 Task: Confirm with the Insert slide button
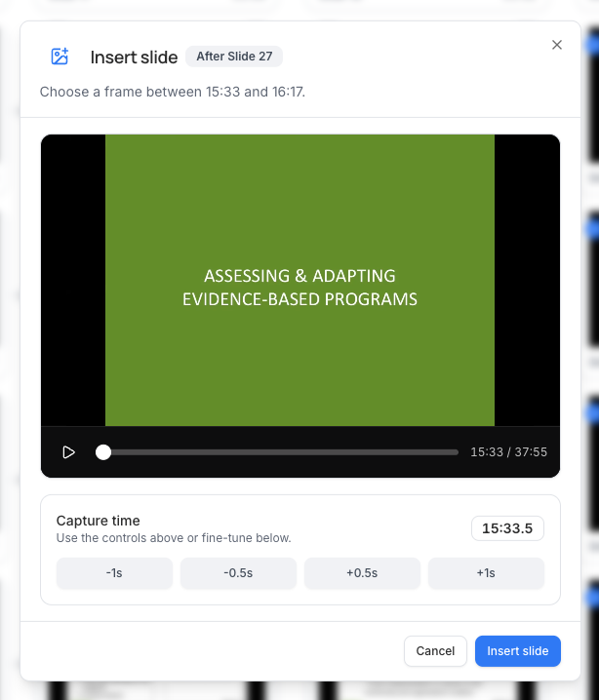[x=518, y=651]
